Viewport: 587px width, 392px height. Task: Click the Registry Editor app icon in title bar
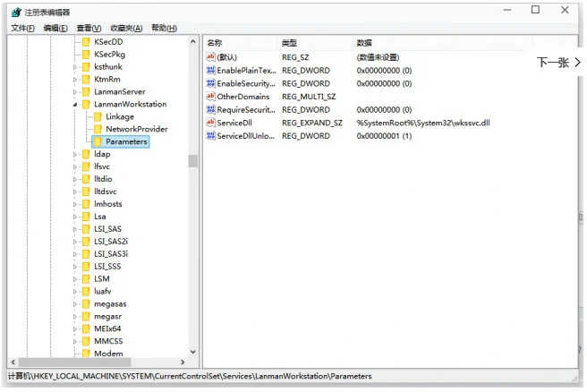15,11
